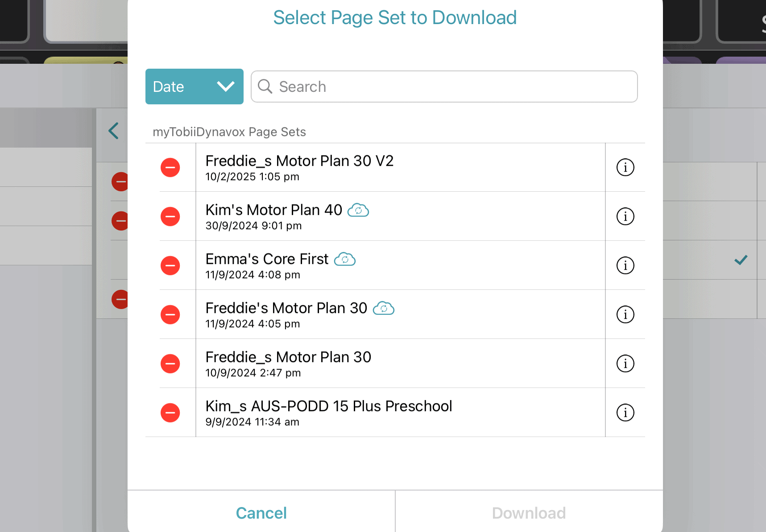The width and height of the screenshot is (766, 532).
Task: Open info for Kim_s AUS-PODD 15 Plus Preschool
Action: pyautogui.click(x=625, y=412)
